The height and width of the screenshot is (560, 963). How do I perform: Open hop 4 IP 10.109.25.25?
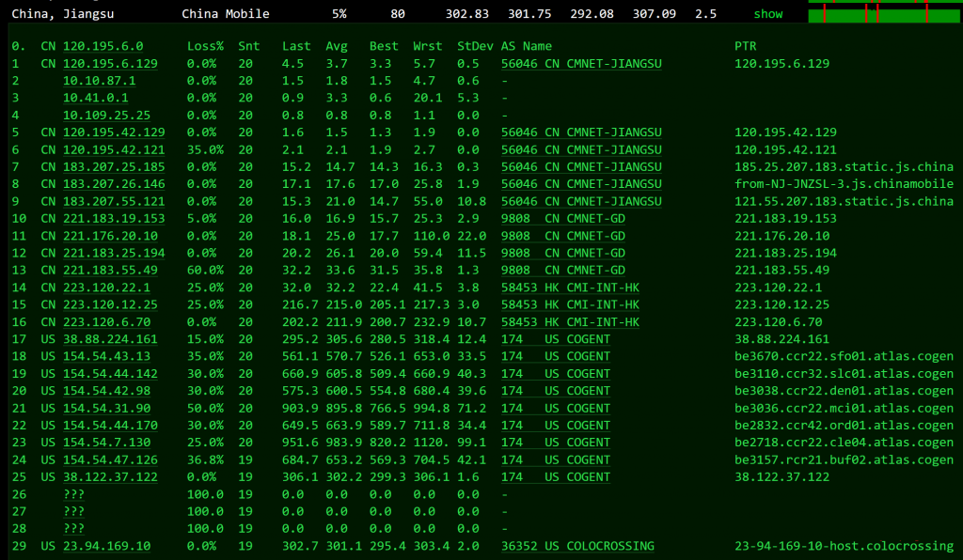[x=107, y=115]
